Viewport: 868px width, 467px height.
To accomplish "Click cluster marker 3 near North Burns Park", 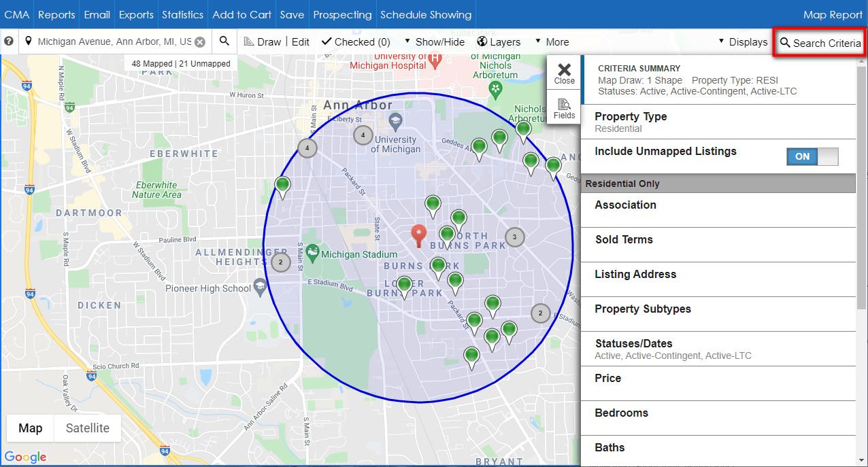I will [x=515, y=237].
